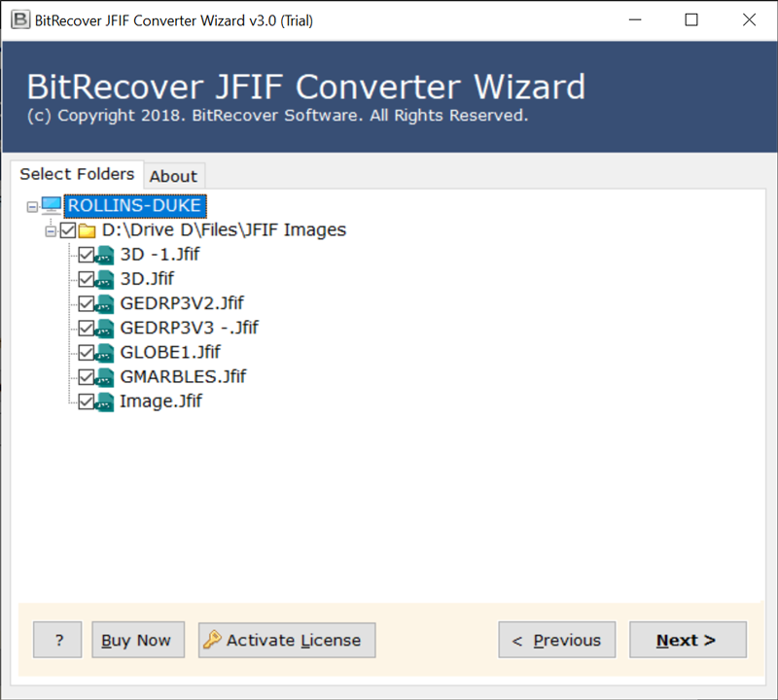Uncheck the 3D -1.Jfif checkbox
Viewport: 778px width, 700px height.
pos(87,255)
